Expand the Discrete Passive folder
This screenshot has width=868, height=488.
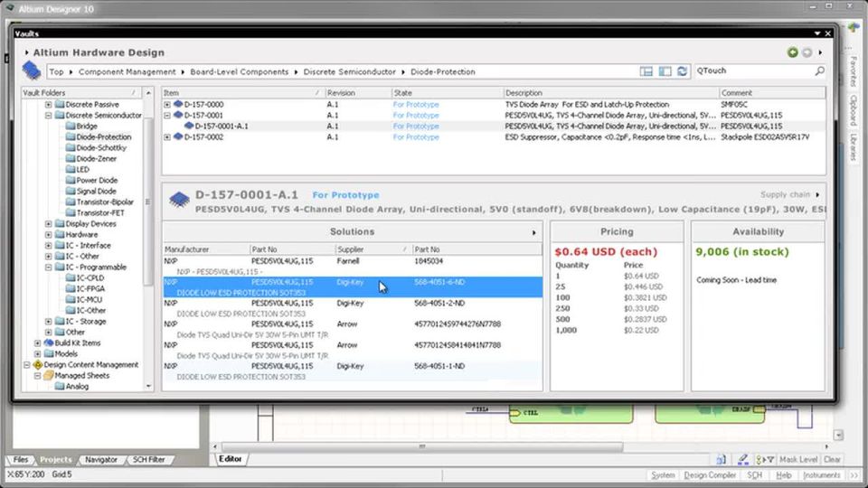48,104
